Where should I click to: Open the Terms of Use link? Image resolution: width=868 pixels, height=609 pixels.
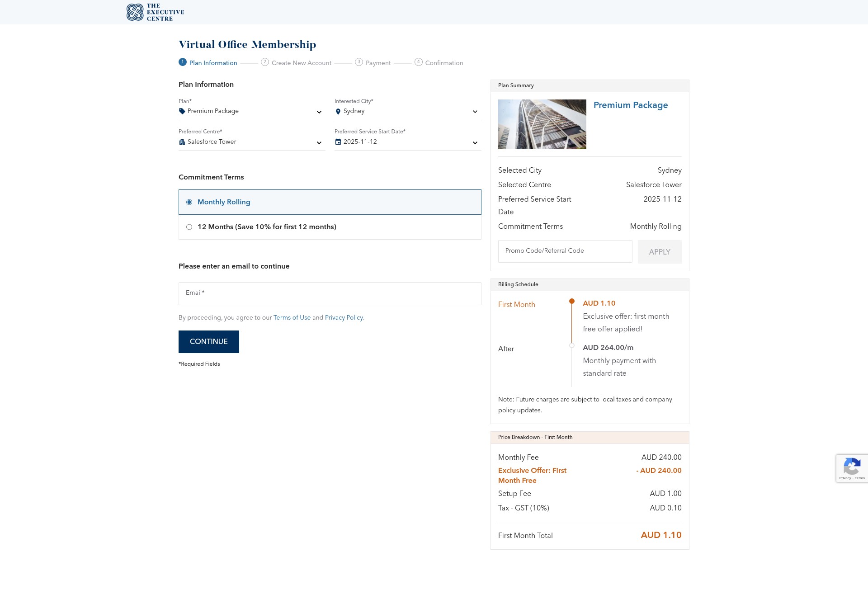[292, 318]
